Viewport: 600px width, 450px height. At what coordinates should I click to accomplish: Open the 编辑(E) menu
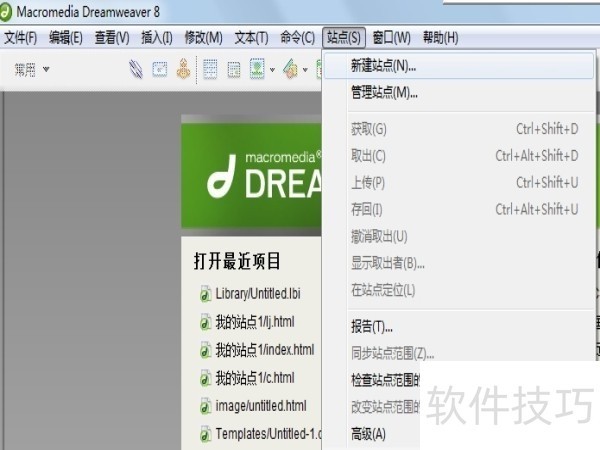[x=66, y=38]
